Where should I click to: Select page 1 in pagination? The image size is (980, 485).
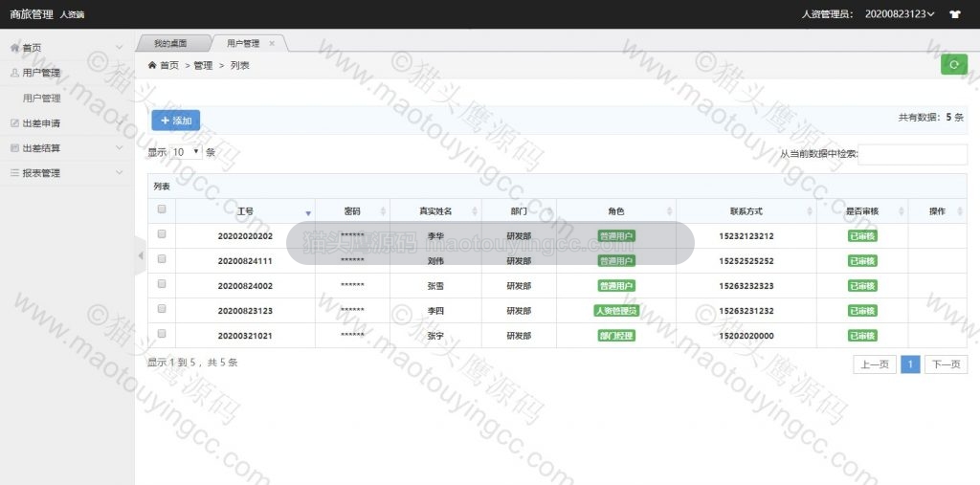point(911,364)
